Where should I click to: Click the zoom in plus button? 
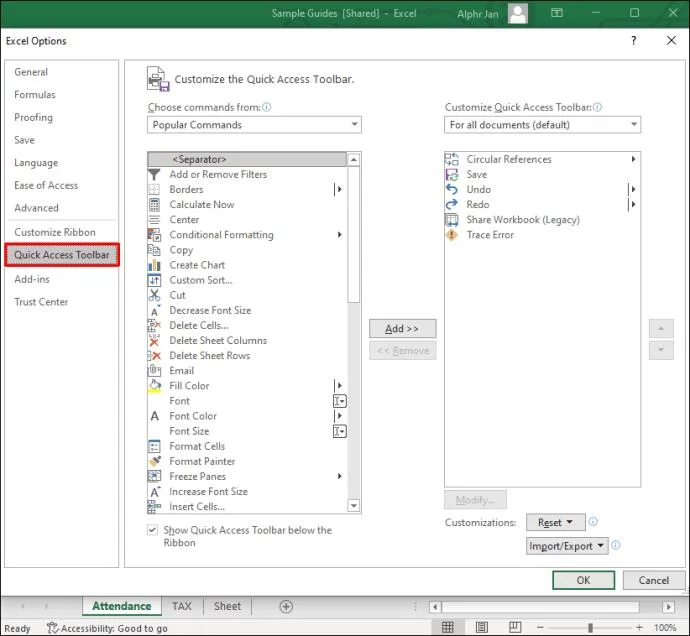pos(639,628)
